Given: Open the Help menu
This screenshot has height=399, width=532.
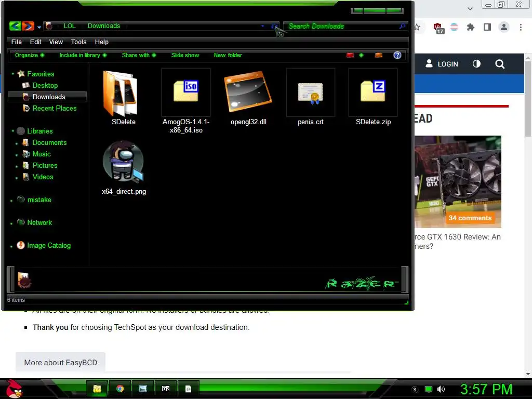Looking at the screenshot, I should (101, 42).
